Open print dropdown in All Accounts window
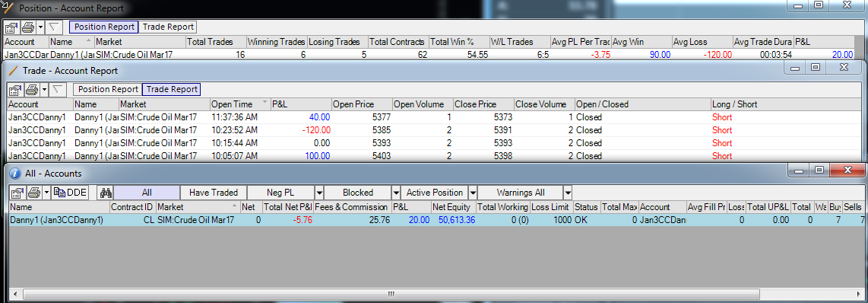 click(x=47, y=193)
